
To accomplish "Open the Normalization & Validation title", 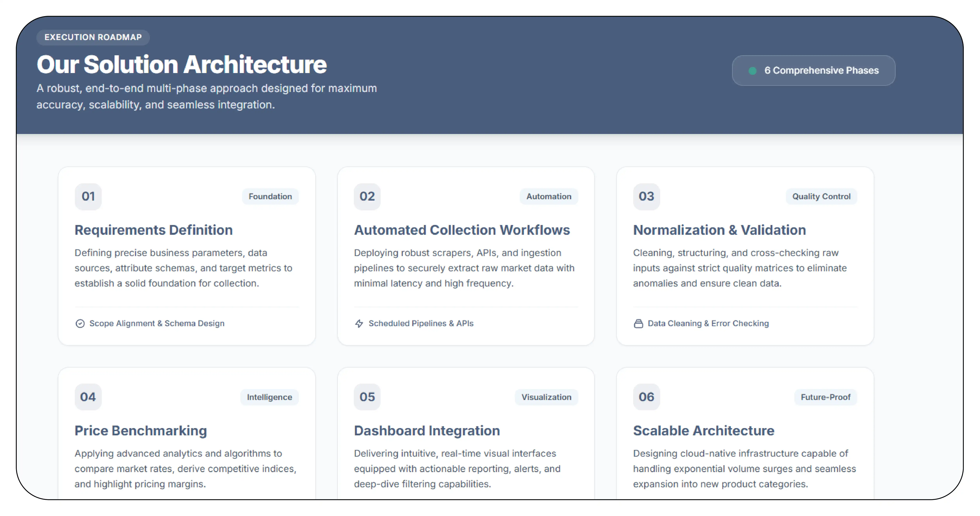I will 719,230.
